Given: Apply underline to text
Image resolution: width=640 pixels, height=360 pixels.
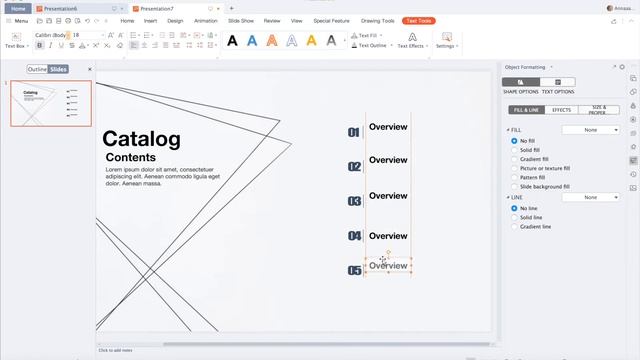Looking at the screenshot, I should point(61,46).
